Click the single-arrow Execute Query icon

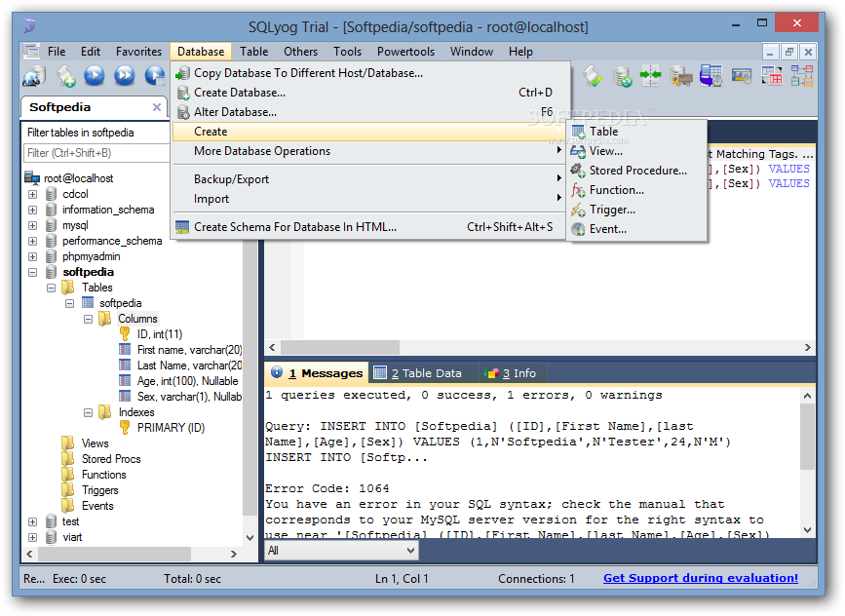(x=95, y=75)
